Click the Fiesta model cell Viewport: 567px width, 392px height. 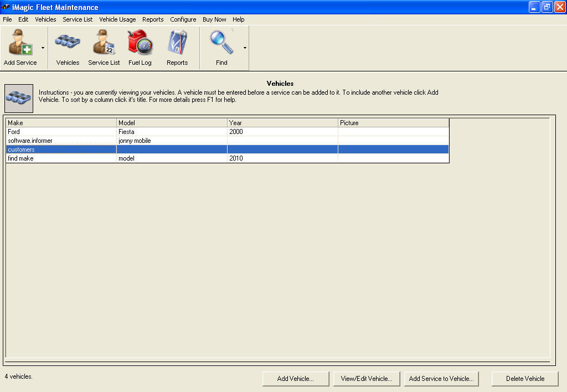click(172, 132)
